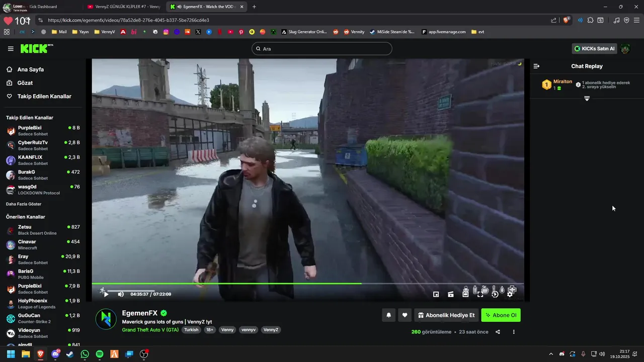The width and height of the screenshot is (644, 362).
Task: Share the video
Action: pos(498,332)
